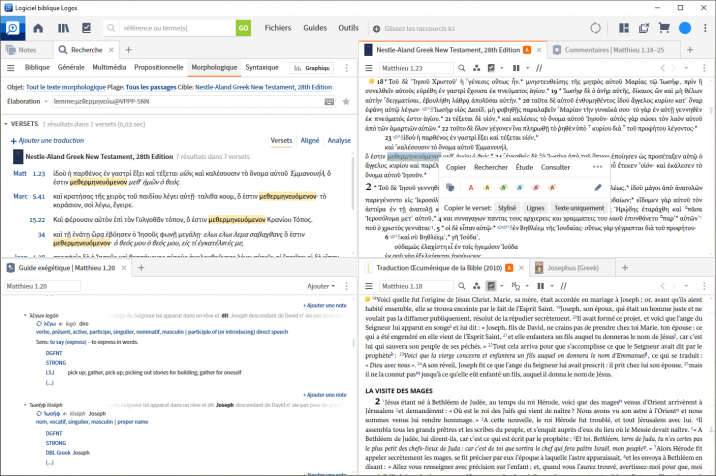Image resolution: width=716 pixels, height=476 pixels.
Task: Click the close-all-panels icon in top bar
Action: pyautogui.click(x=644, y=28)
